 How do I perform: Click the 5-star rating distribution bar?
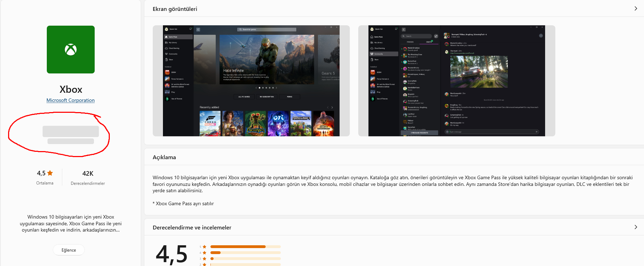pos(246,247)
